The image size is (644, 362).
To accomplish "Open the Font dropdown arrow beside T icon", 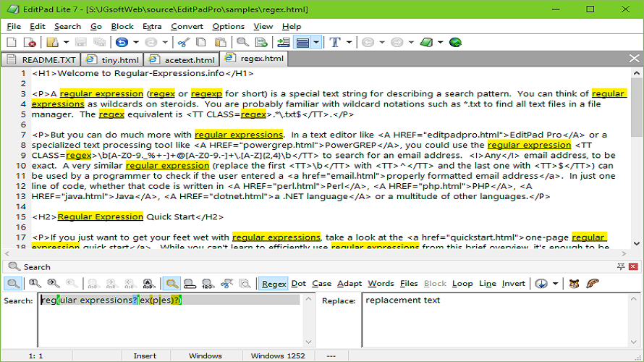I will click(x=349, y=43).
